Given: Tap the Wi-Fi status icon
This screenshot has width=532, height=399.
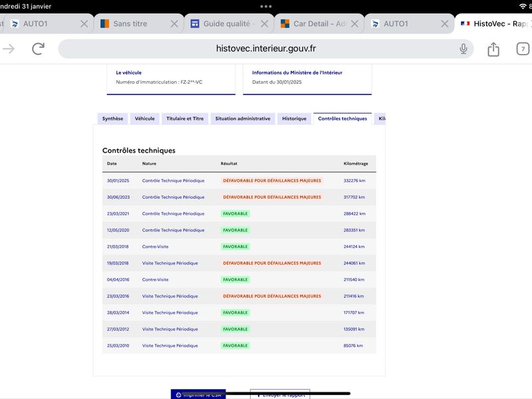Looking at the screenshot, I should pyautogui.click(x=523, y=6).
